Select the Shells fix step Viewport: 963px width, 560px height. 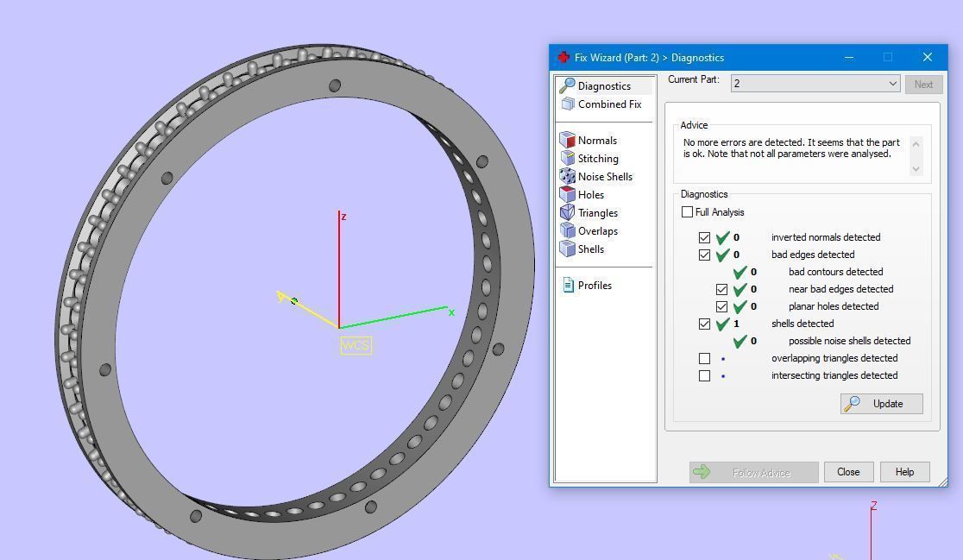coord(582,249)
